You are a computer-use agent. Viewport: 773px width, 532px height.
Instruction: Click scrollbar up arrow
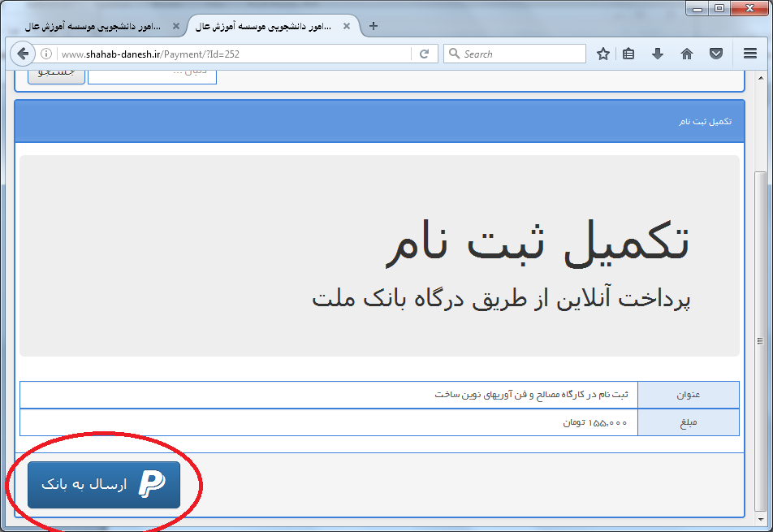pyautogui.click(x=761, y=78)
